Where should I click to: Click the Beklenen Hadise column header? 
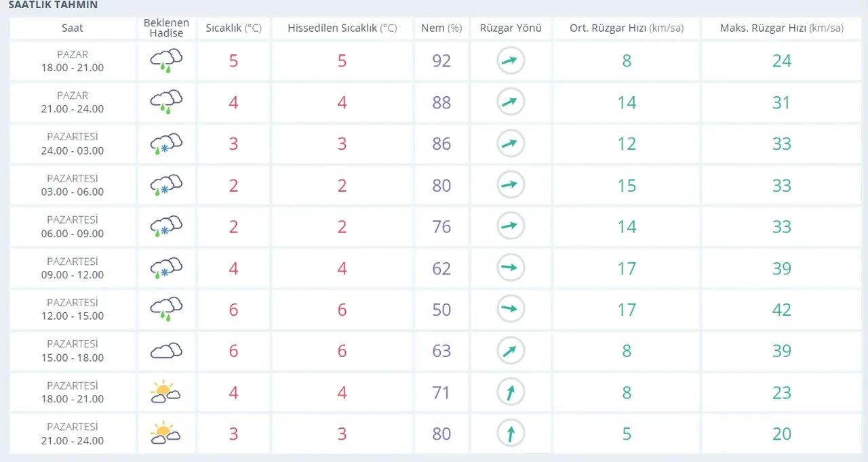(x=166, y=28)
